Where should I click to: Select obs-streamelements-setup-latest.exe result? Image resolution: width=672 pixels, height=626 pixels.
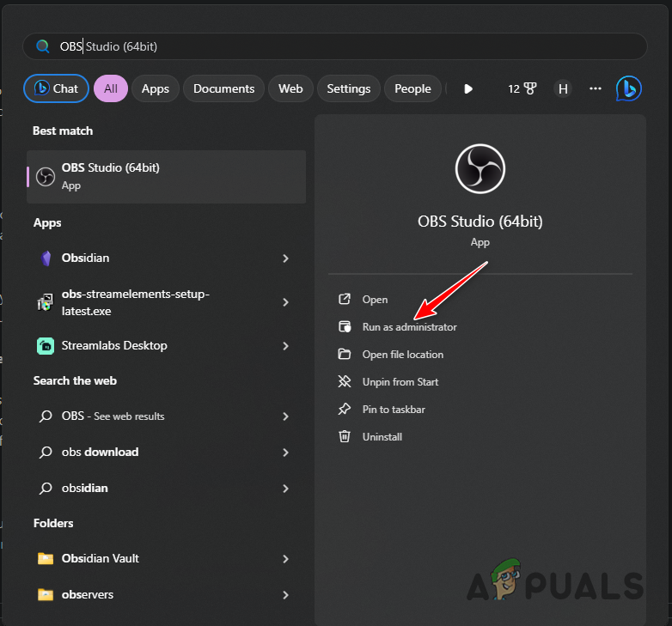(x=167, y=302)
